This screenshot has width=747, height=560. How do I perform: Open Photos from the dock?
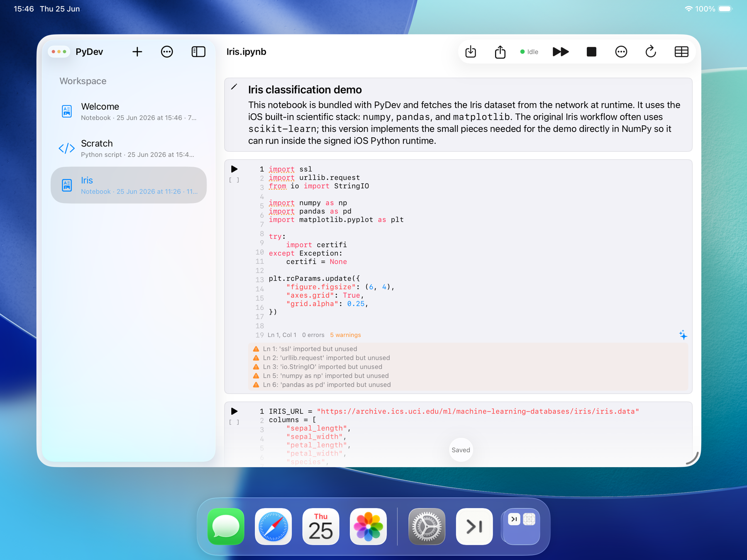(368, 526)
